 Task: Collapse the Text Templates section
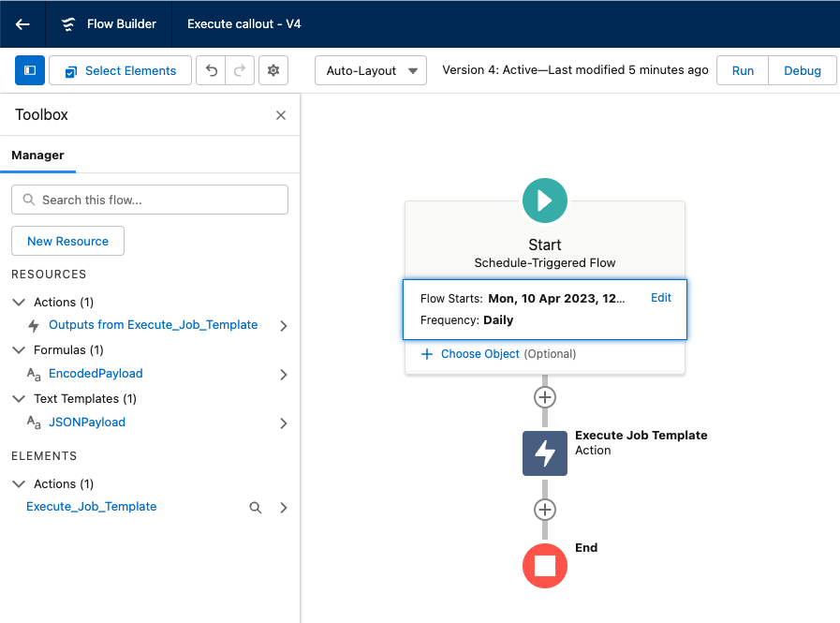[20, 398]
